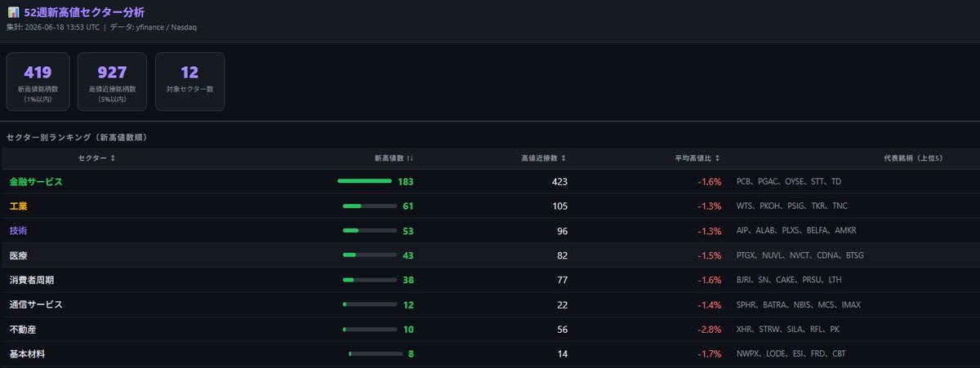Click the 183 new-high count value
Screen dimensions: 980x368
coord(406,181)
